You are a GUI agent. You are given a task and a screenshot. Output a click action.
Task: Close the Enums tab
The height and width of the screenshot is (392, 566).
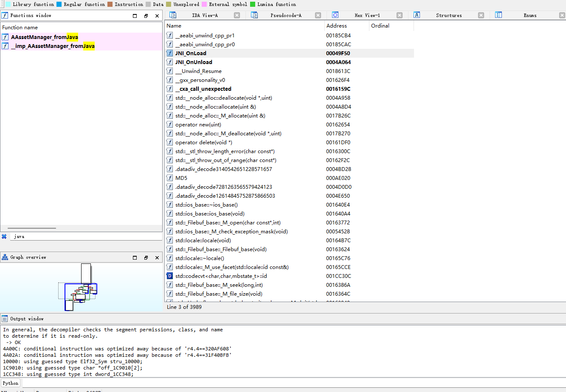pyautogui.click(x=563, y=15)
